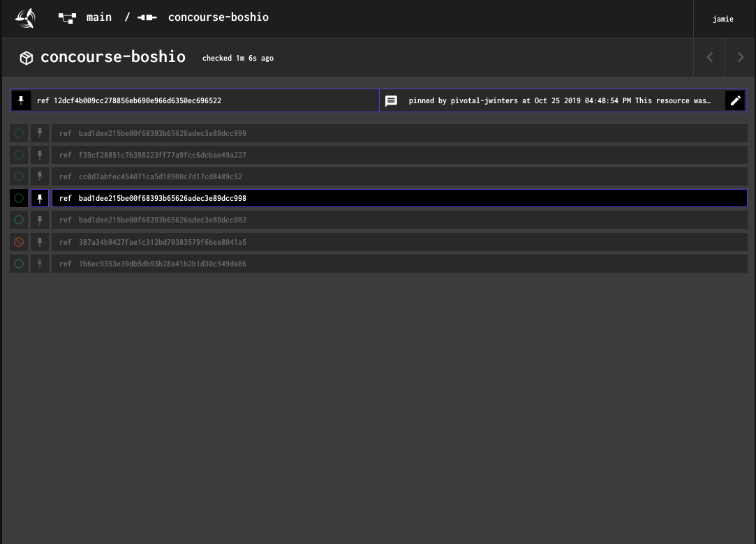The image size is (756, 544).
Task: Unpin the version using the pin bar icon
Action: pos(21,100)
